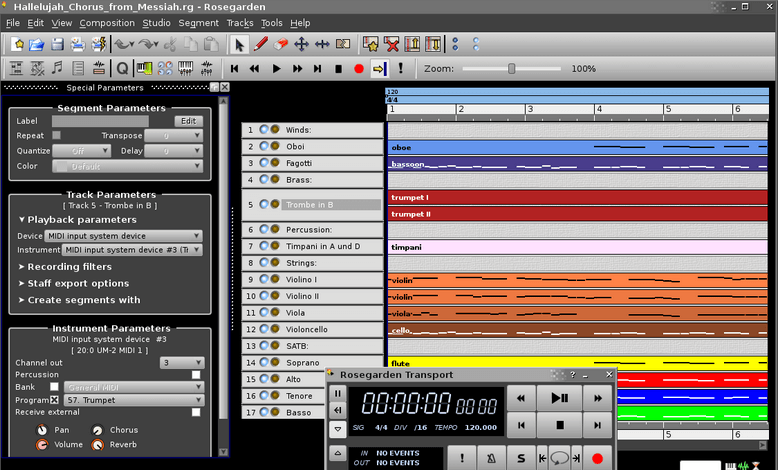780x470 pixels.
Task: Open the notation editor music note icon
Action: tap(57, 68)
